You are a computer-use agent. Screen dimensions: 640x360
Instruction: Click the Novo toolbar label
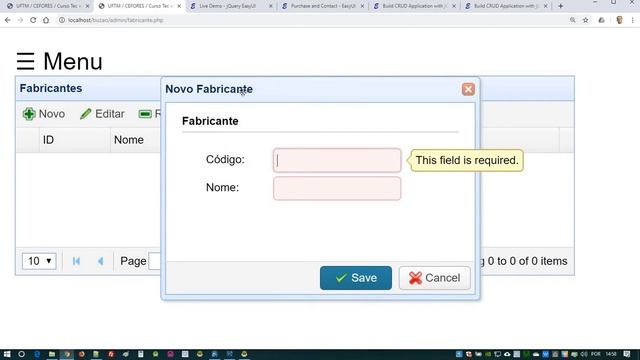(52, 114)
